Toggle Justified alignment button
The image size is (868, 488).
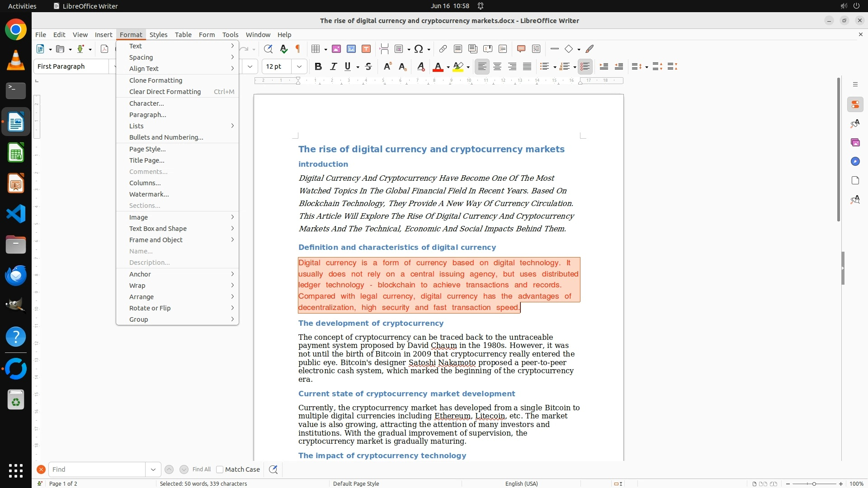pos(527,66)
